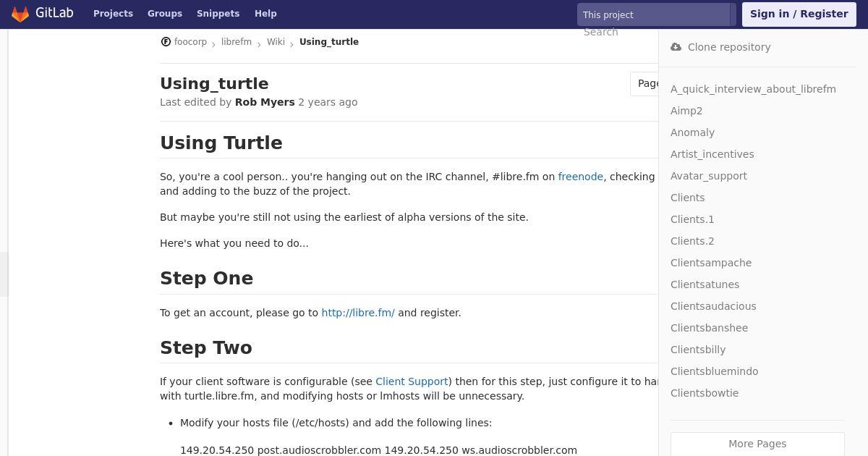Open the Clientsbowtie wiki page

tap(705, 393)
